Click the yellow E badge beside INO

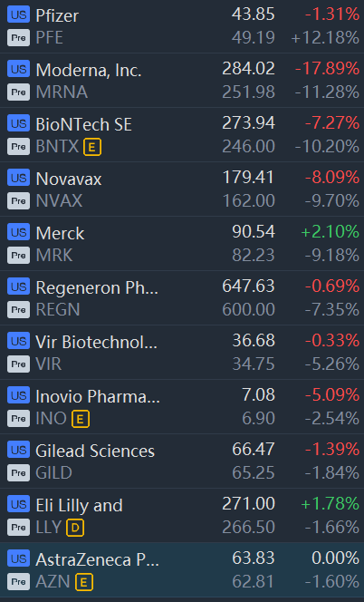pyautogui.click(x=81, y=419)
